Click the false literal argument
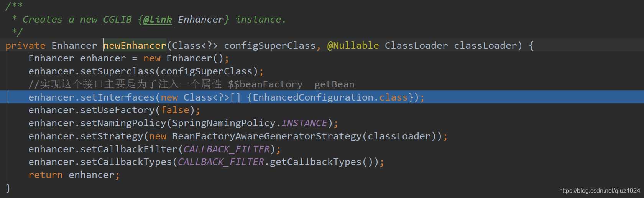 tap(175, 110)
